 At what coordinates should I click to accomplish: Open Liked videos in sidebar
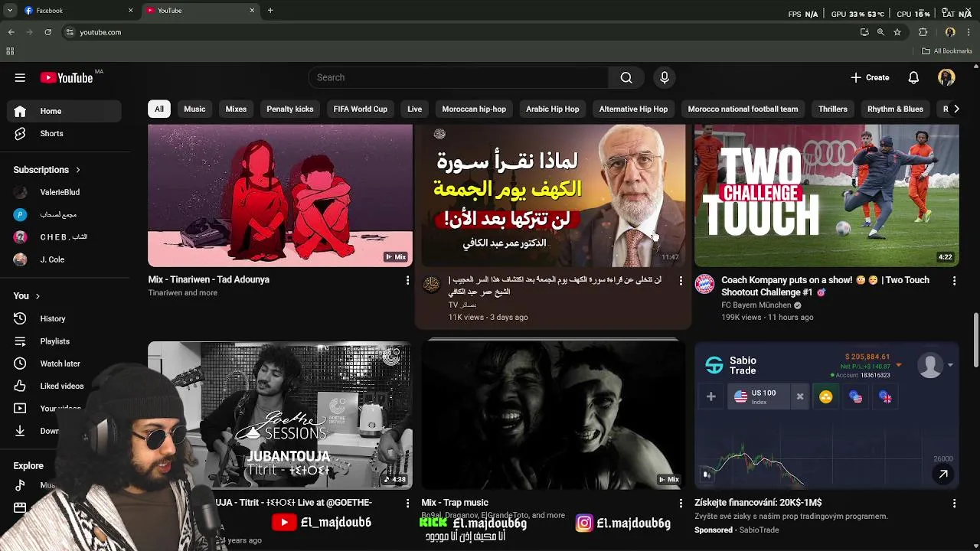(x=64, y=386)
